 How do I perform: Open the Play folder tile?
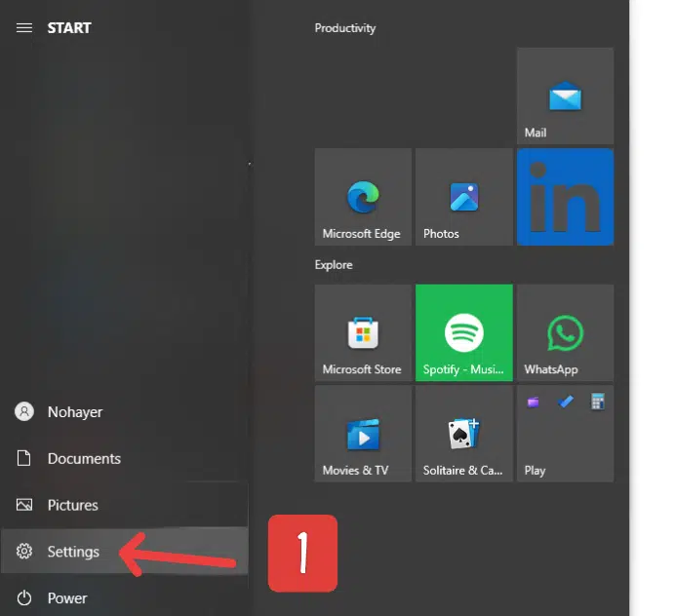tap(565, 434)
